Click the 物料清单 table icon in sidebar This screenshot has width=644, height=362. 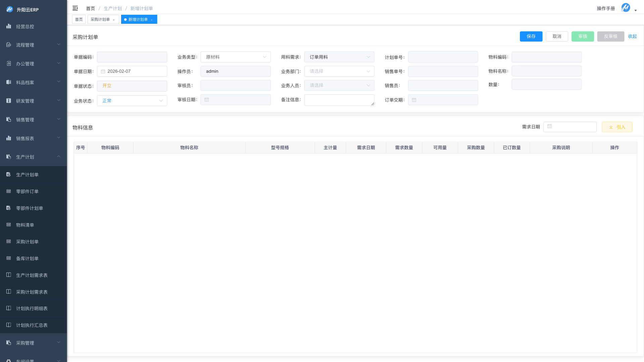9,225
